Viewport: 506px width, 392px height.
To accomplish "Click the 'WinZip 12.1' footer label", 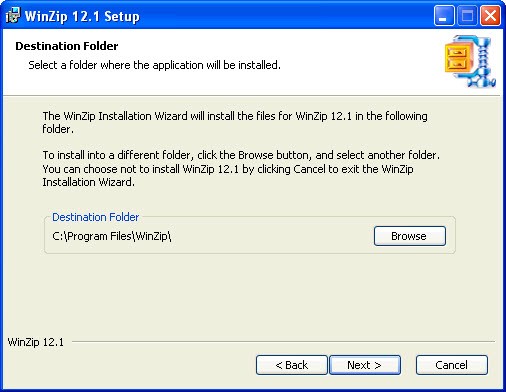I will [x=36, y=342].
